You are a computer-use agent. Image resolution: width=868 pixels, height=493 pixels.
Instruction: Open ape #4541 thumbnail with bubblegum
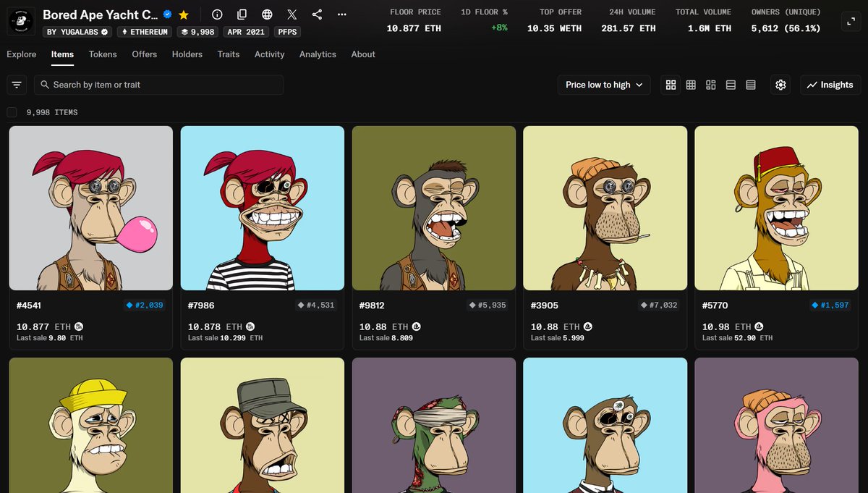(91, 208)
